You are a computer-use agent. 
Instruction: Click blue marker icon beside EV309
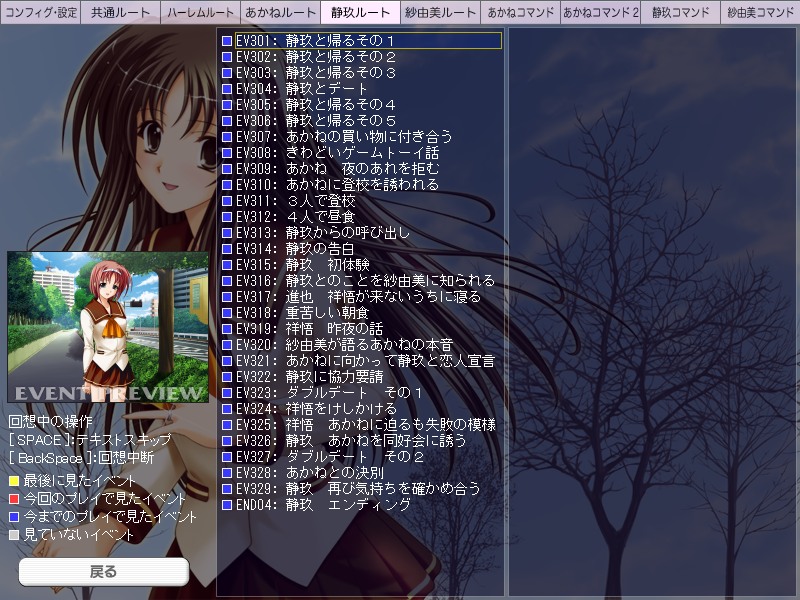click(227, 169)
